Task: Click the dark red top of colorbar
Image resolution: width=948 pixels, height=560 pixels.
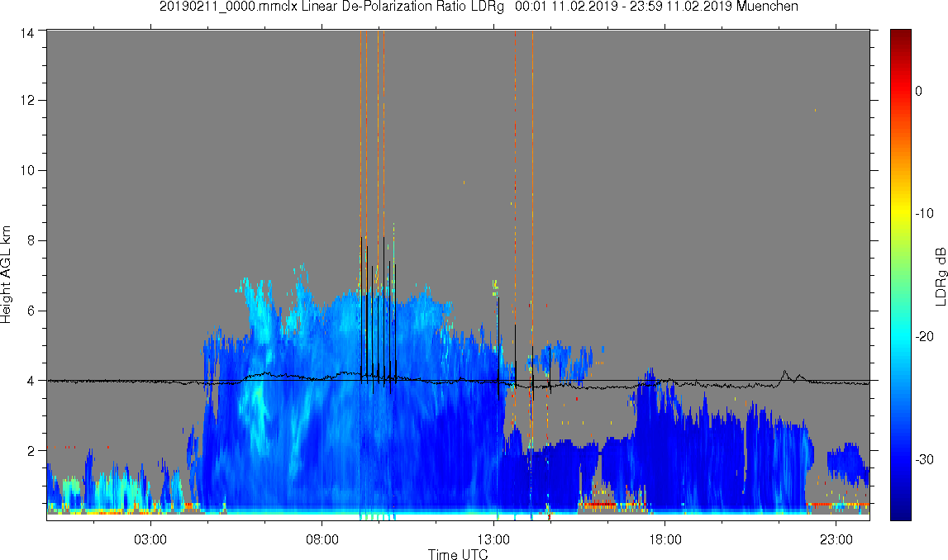Action: tap(900, 35)
